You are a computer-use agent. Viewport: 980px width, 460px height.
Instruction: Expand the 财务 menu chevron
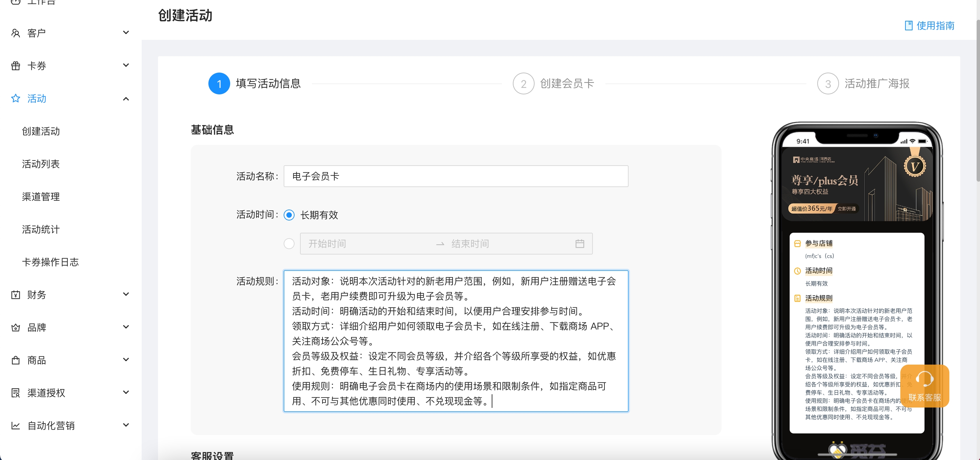(126, 294)
